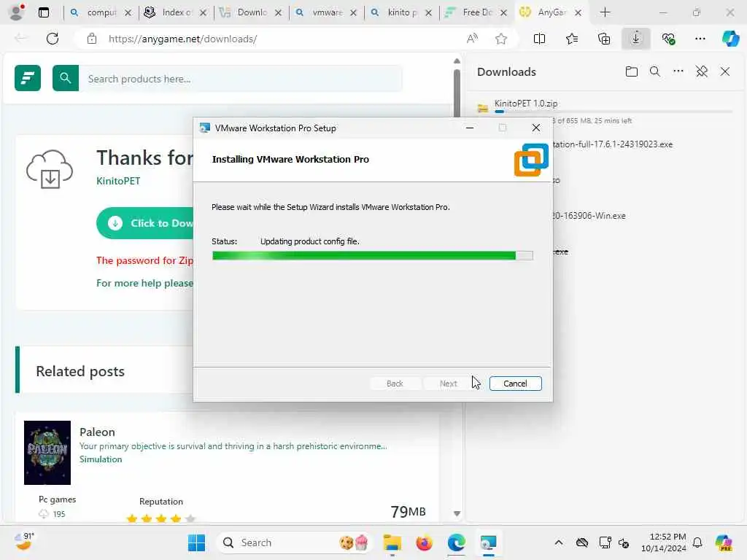Click 'The password for Zip' red text

[145, 260]
